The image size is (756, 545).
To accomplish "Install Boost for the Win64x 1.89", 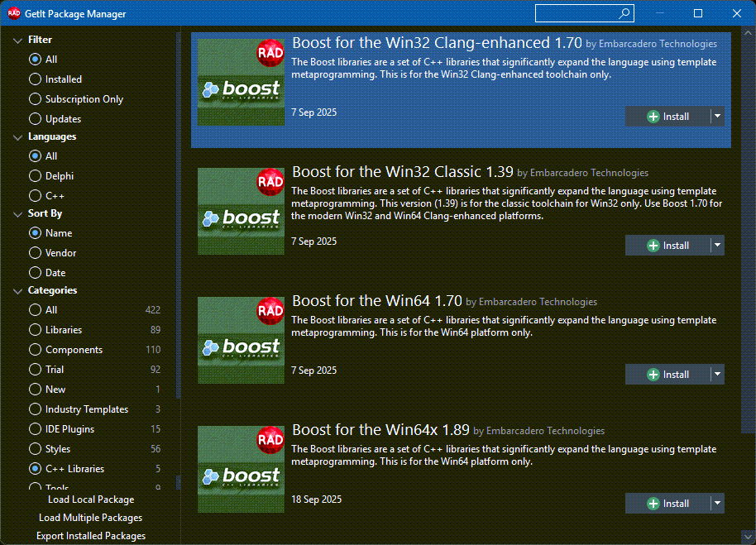I will [667, 504].
